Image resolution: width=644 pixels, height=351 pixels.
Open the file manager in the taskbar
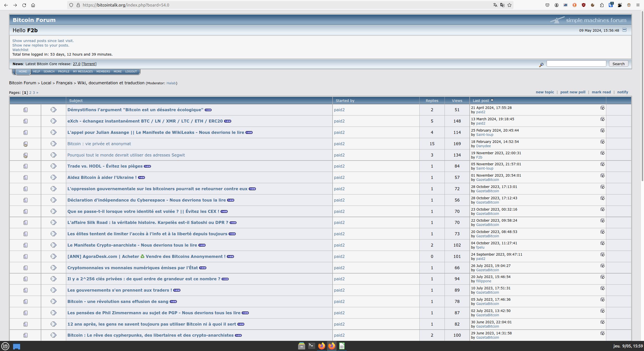click(301, 346)
